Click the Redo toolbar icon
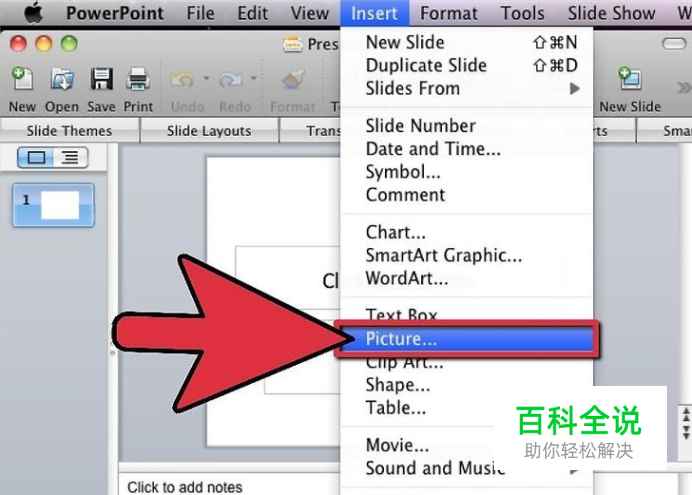 tap(231, 79)
